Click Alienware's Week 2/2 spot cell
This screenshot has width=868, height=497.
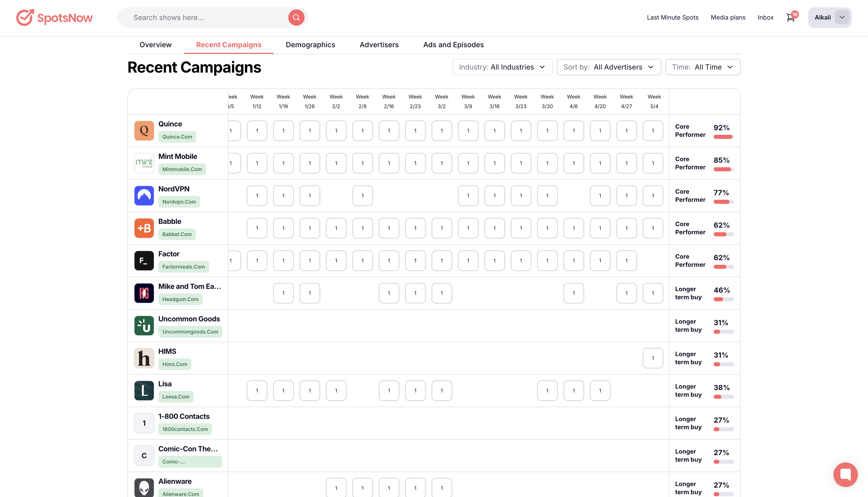pyautogui.click(x=336, y=488)
